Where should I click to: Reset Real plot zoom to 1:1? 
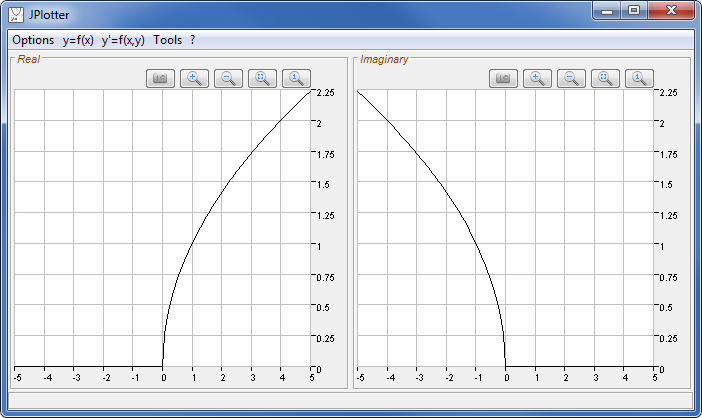tap(297, 79)
